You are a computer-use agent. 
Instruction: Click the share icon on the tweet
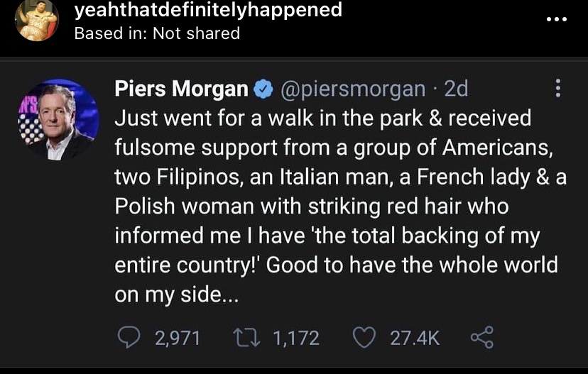click(481, 338)
